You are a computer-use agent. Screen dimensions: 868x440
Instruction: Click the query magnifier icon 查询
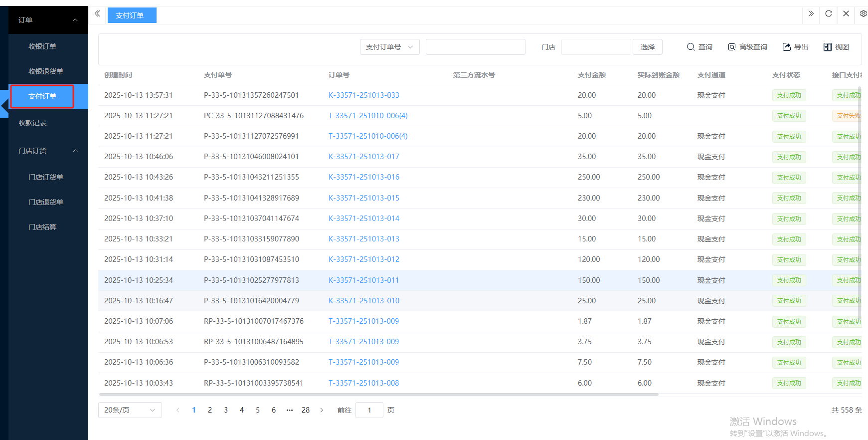click(x=691, y=47)
